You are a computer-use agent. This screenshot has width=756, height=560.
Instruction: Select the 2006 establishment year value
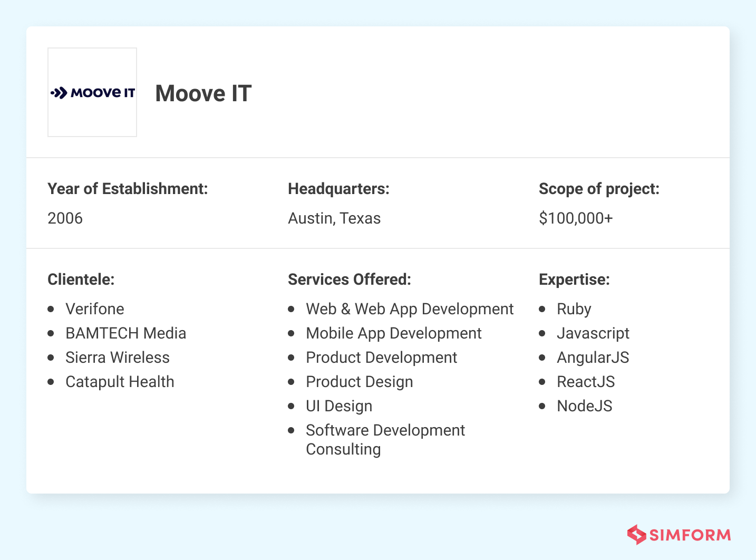pyautogui.click(x=65, y=218)
